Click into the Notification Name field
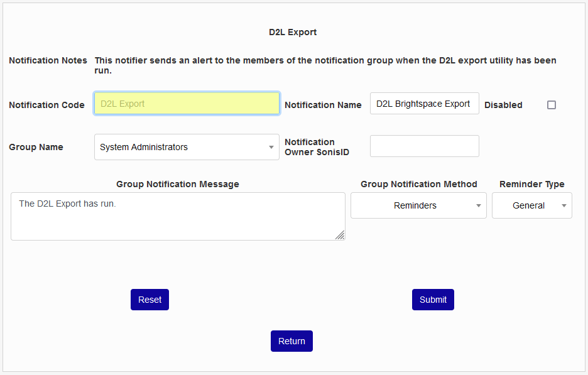This screenshot has height=375, width=588. click(x=424, y=104)
